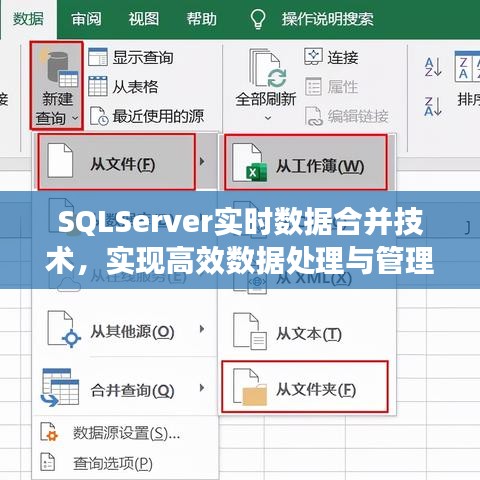
Task: Click the blank file icon in 从文件
Action: [60, 161]
